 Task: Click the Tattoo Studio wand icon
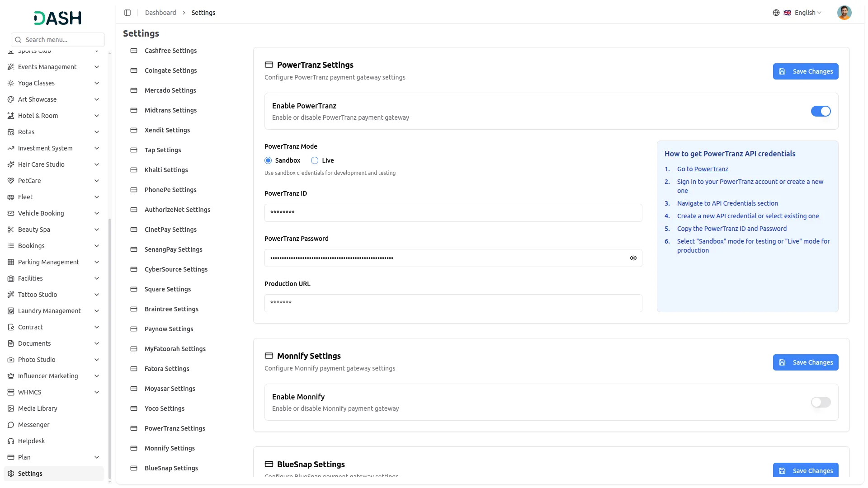point(11,295)
